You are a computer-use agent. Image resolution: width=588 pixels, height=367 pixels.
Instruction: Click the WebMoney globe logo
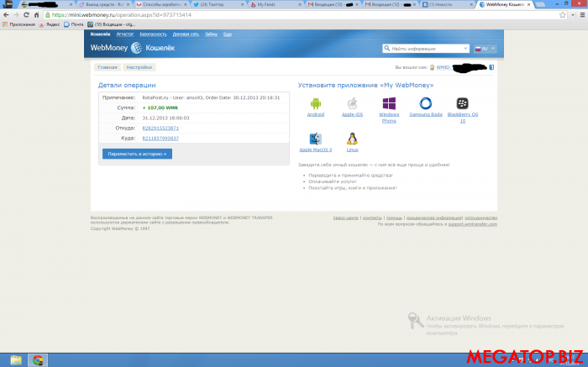pyautogui.click(x=136, y=48)
